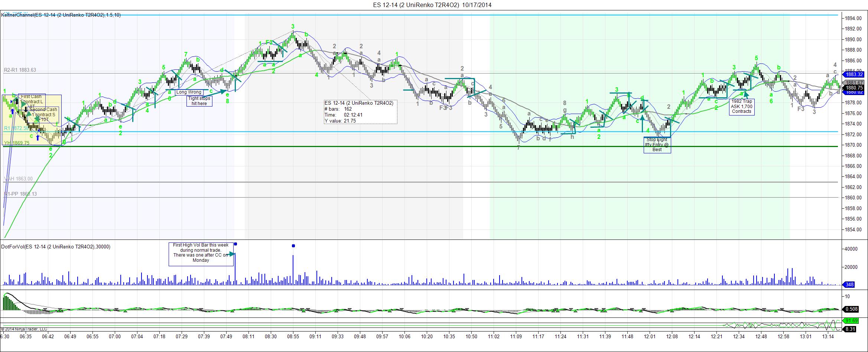Select the First Cash contract L note
This screenshot has height=352, width=868.
click(x=31, y=101)
